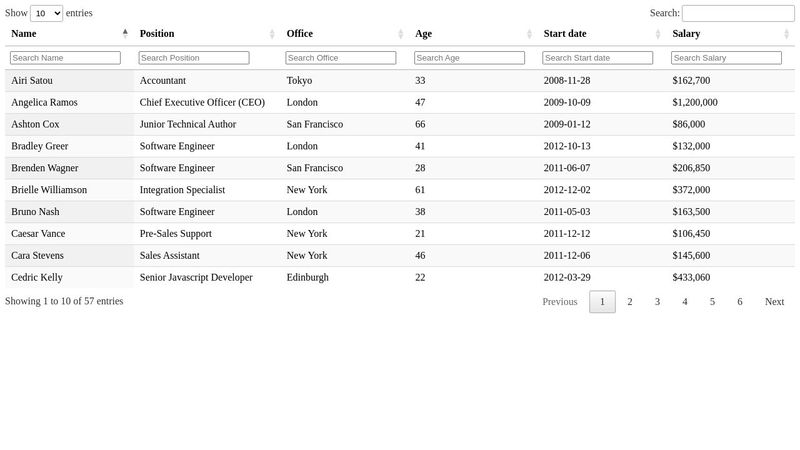Screen dimensions: 800x450
Task: Click the Search Position filter box
Action: (x=194, y=58)
